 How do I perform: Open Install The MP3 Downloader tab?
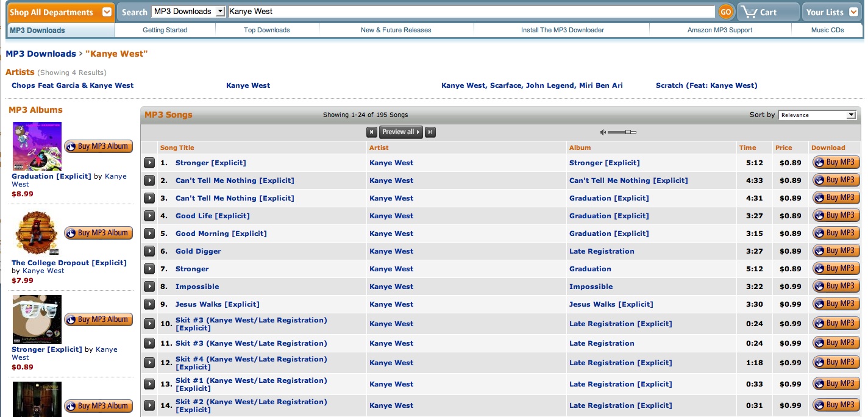(x=563, y=30)
